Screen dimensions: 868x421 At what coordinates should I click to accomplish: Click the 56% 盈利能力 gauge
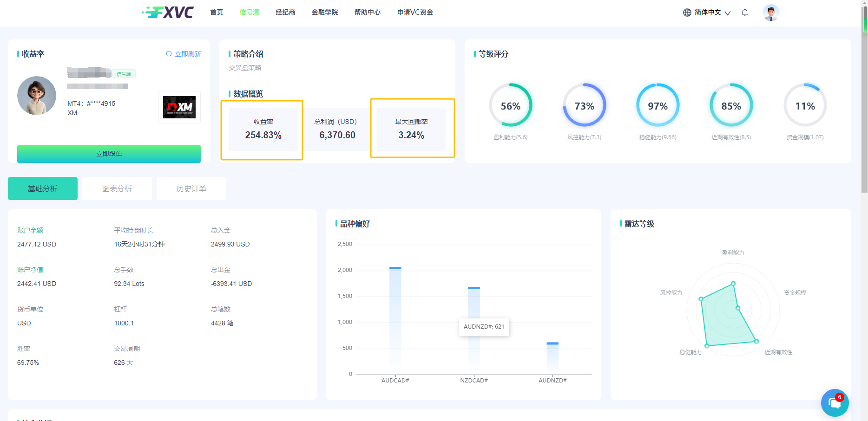511,105
